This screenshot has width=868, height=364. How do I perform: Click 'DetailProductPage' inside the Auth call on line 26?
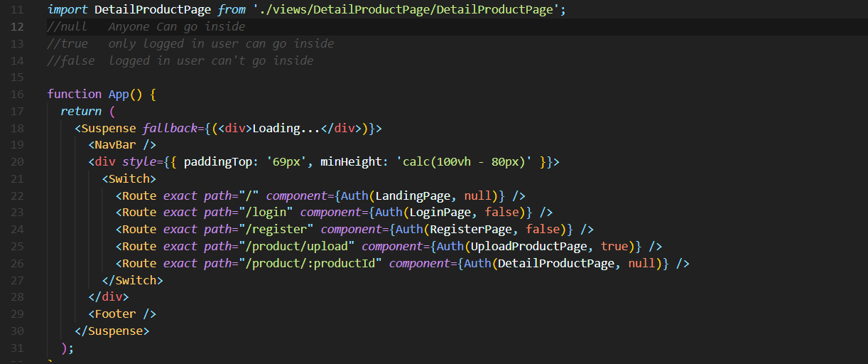tap(557, 264)
